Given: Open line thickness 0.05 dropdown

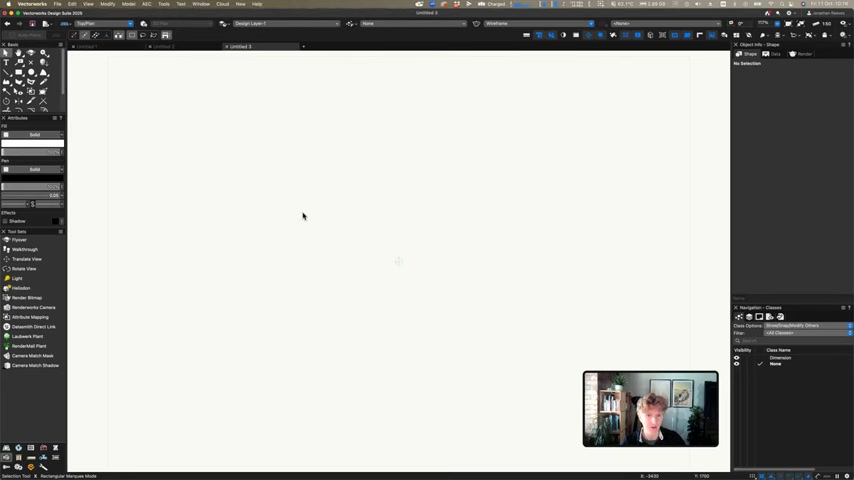Looking at the screenshot, I should [x=33, y=196].
